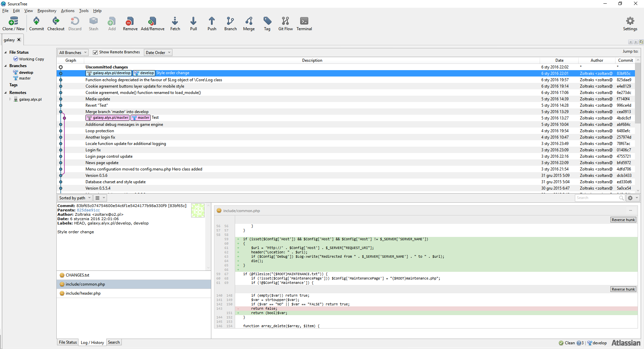Follow the parent commit 825dae91cc link
Screen dimensions: 644x349
(x=88, y=210)
